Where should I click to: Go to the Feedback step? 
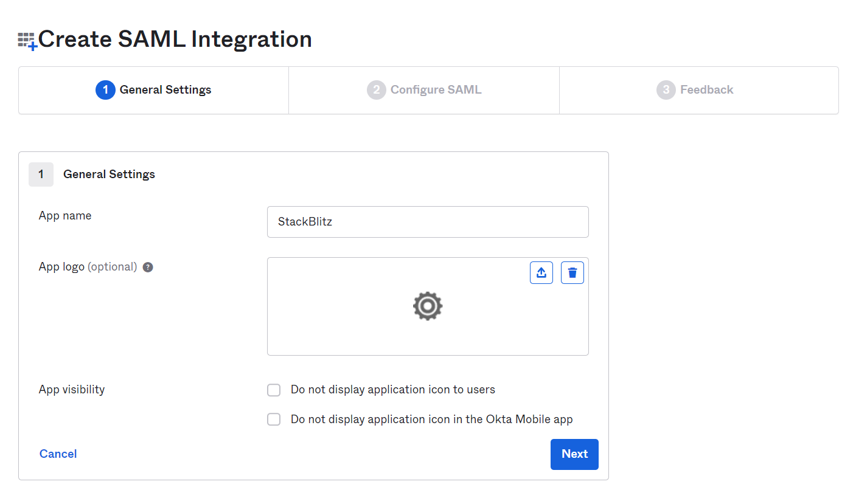[698, 89]
